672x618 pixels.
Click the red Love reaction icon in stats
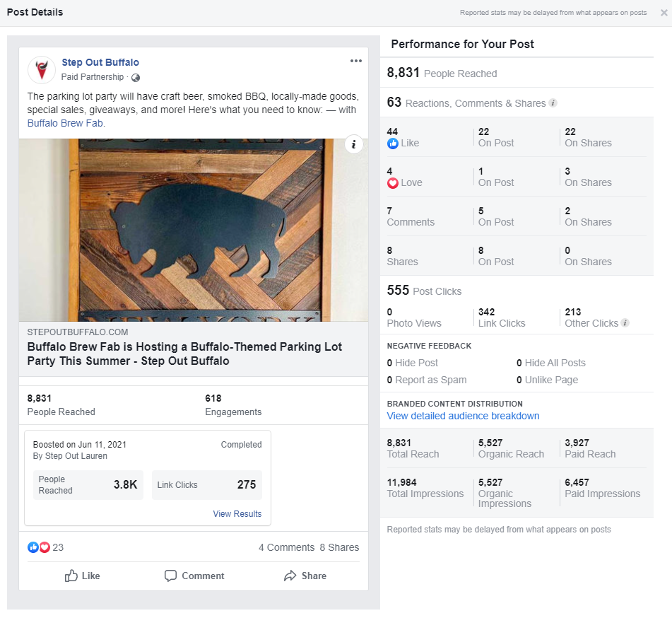[x=393, y=183]
